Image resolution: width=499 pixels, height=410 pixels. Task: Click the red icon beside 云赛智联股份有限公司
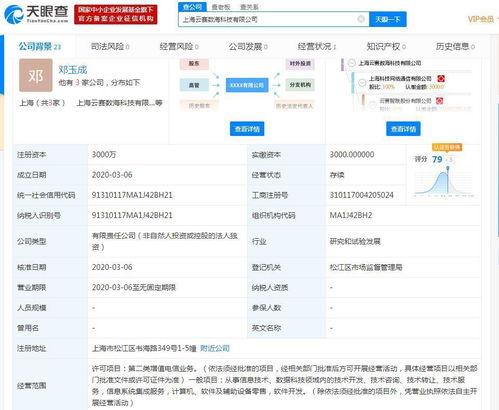pyautogui.click(x=440, y=100)
